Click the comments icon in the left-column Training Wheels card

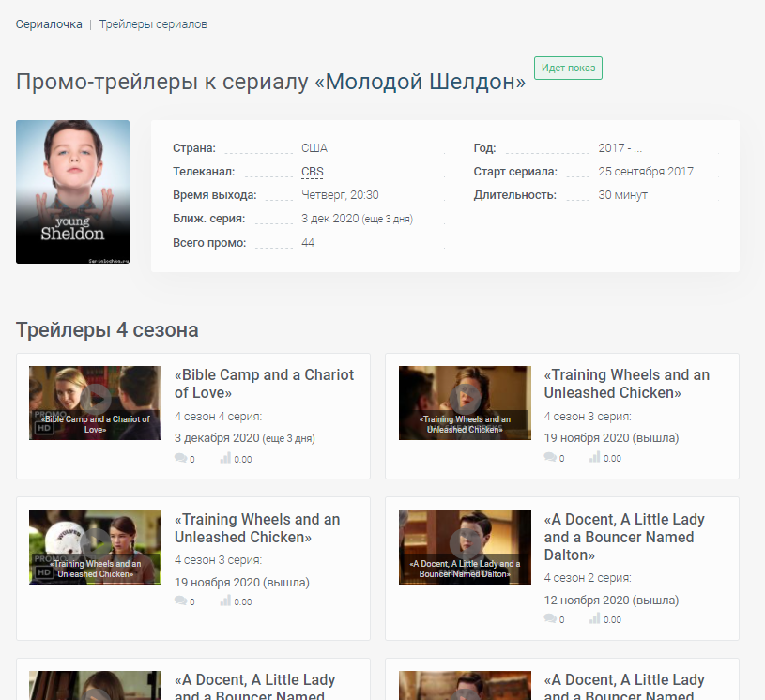[x=180, y=601]
